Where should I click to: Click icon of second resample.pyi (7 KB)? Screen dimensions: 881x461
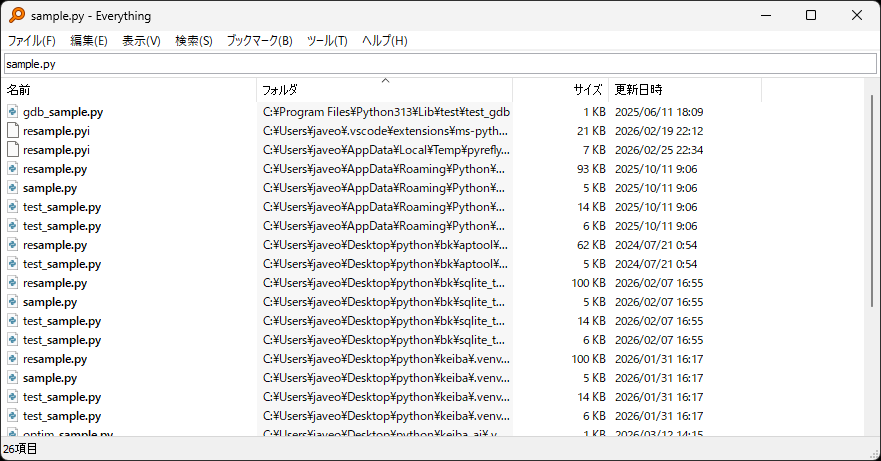[13, 150]
